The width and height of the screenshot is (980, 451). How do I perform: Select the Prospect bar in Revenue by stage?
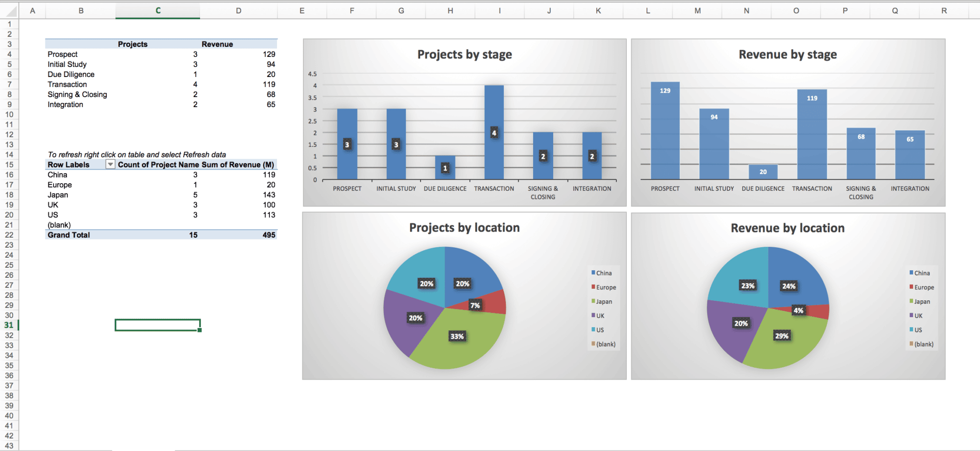click(665, 131)
